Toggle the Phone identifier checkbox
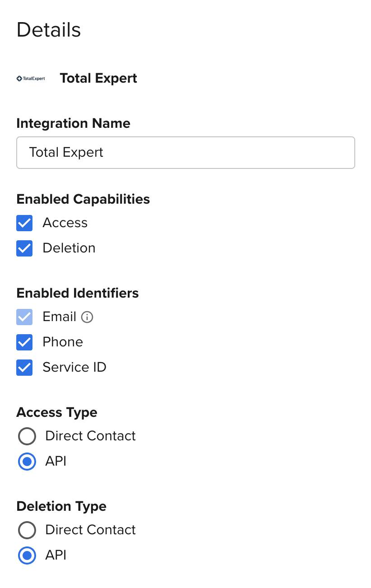Viewport: 371px width, 588px height. coord(24,342)
